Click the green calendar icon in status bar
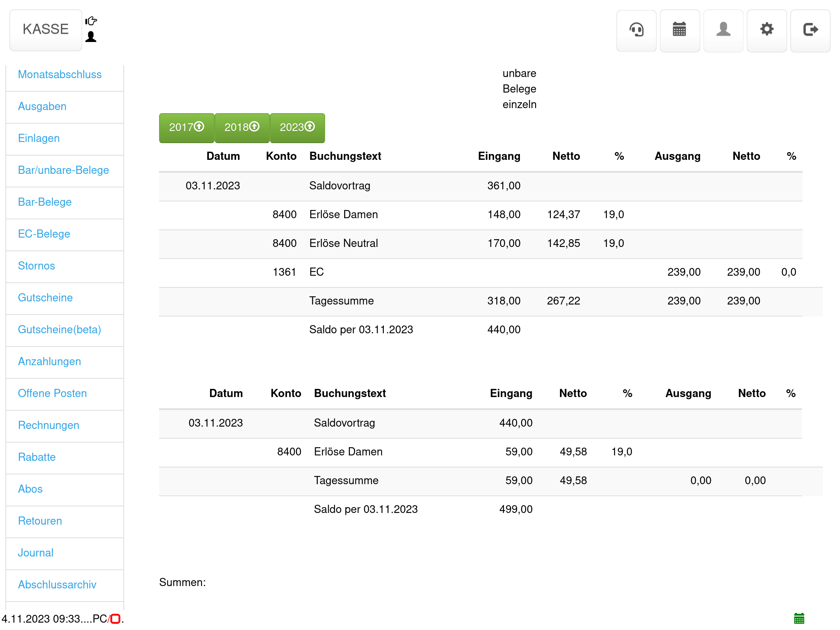 click(799, 618)
